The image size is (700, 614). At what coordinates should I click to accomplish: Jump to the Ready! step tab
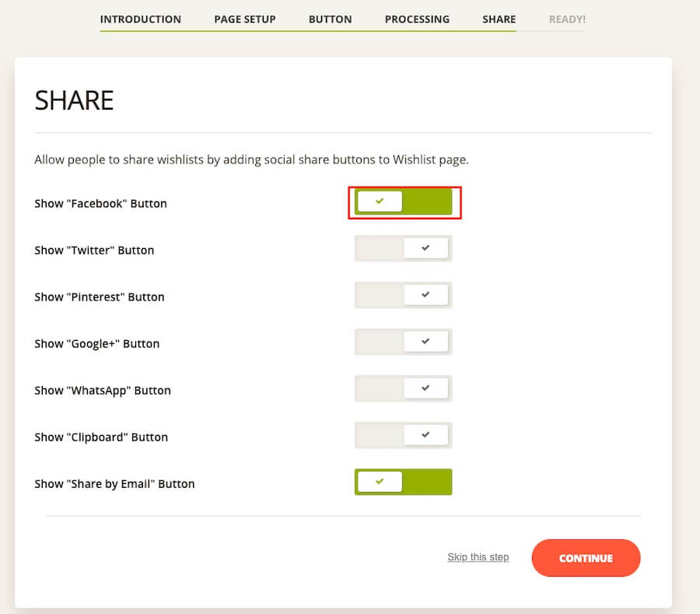coord(567,19)
